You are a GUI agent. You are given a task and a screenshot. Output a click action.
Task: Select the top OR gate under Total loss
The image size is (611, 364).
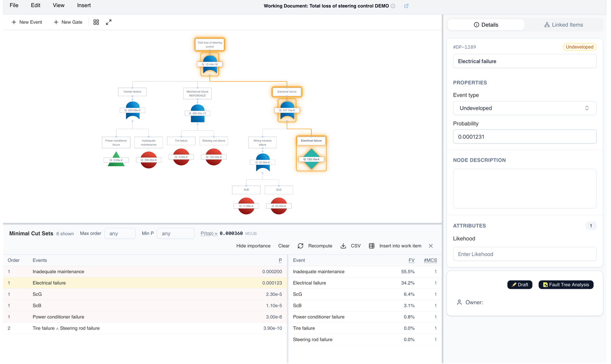(x=210, y=64)
